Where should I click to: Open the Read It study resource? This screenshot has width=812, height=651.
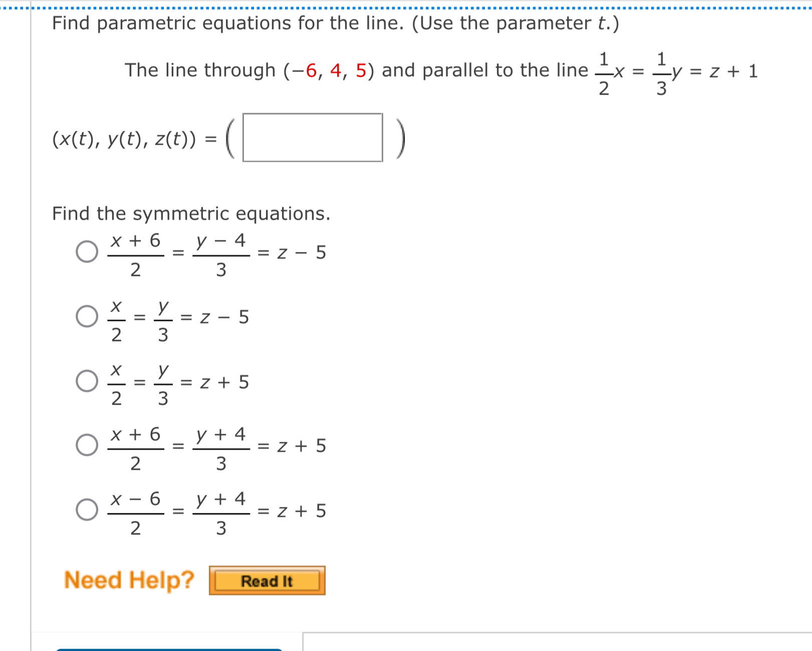coord(266,580)
